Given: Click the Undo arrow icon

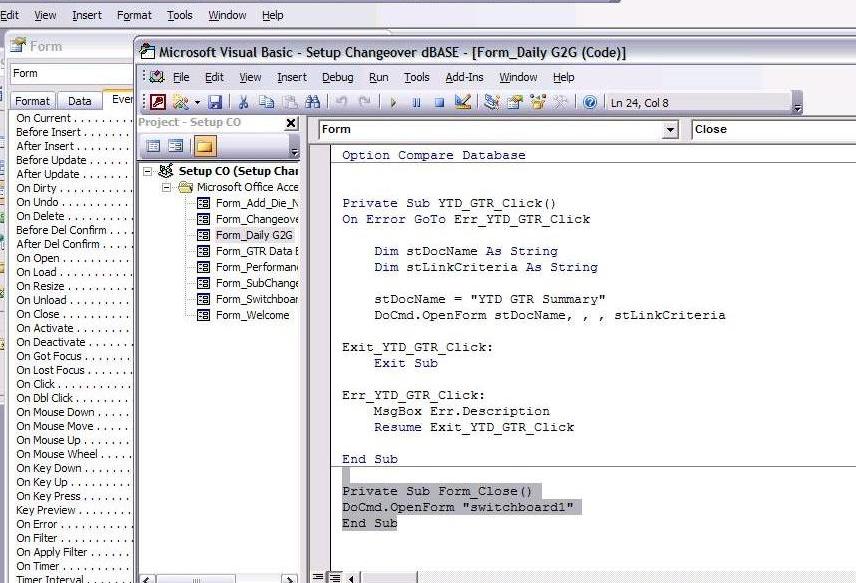Looking at the screenshot, I should click(341, 102).
